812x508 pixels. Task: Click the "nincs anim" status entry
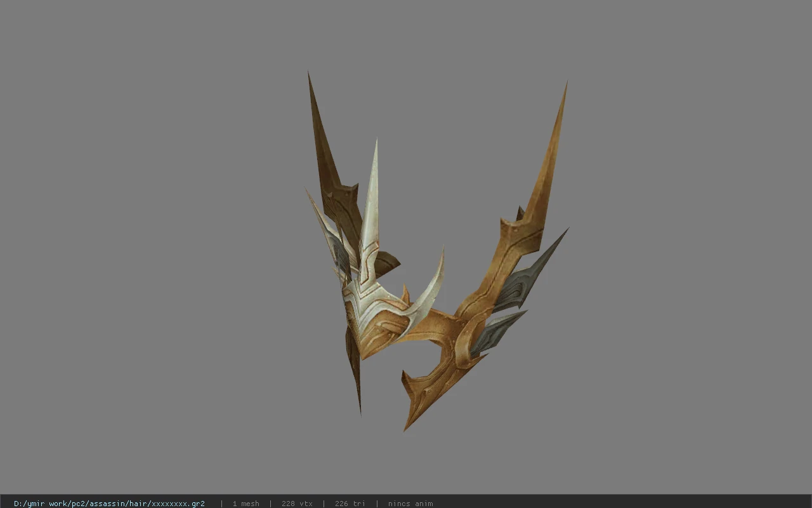(x=410, y=504)
